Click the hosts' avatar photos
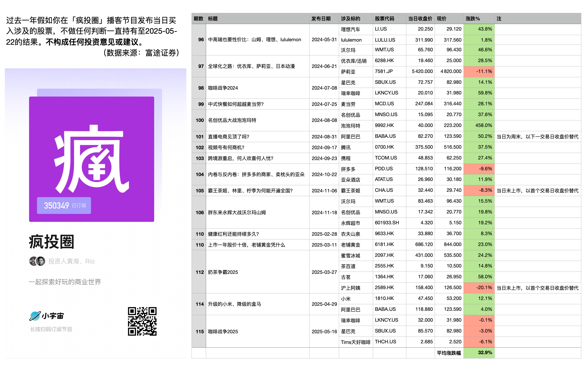Viewport: 588px width, 365px height. pyautogui.click(x=37, y=261)
